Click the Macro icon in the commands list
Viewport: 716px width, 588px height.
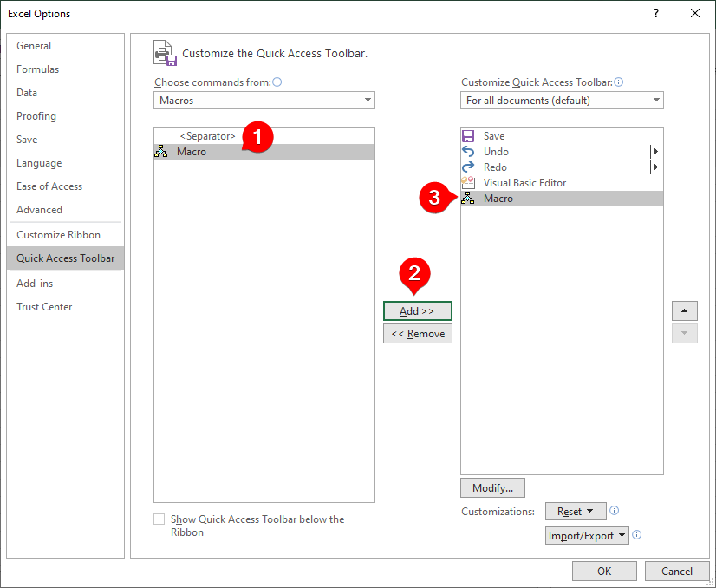pyautogui.click(x=160, y=152)
